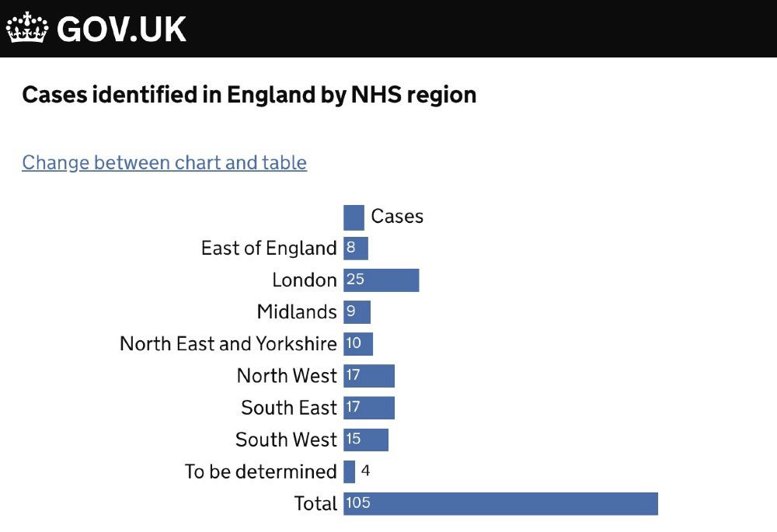Image resolution: width=777 pixels, height=532 pixels.
Task: Open the GOV.UK home link text
Action: (x=122, y=30)
